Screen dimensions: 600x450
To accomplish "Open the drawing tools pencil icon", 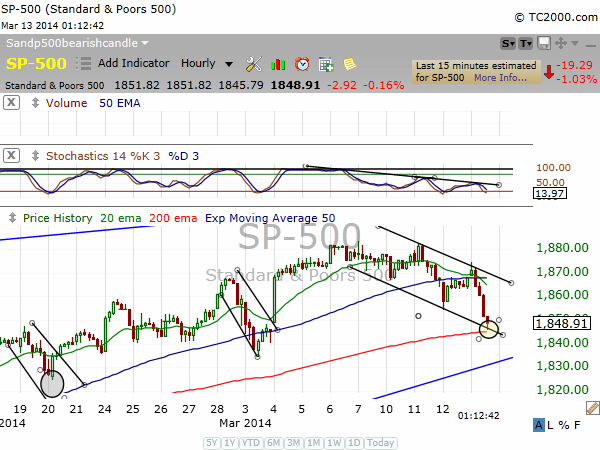I will [593, 408].
